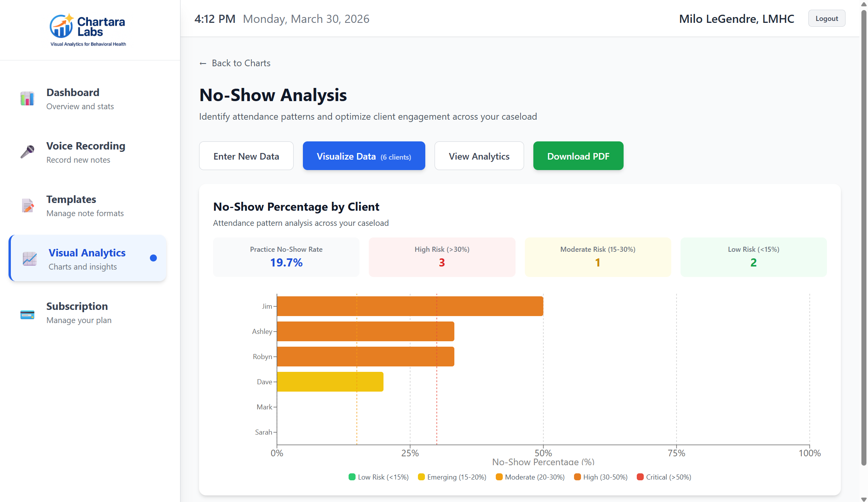Screen dimensions: 868x502
Task: Open the Visualize Data view
Action: pyautogui.click(x=363, y=156)
